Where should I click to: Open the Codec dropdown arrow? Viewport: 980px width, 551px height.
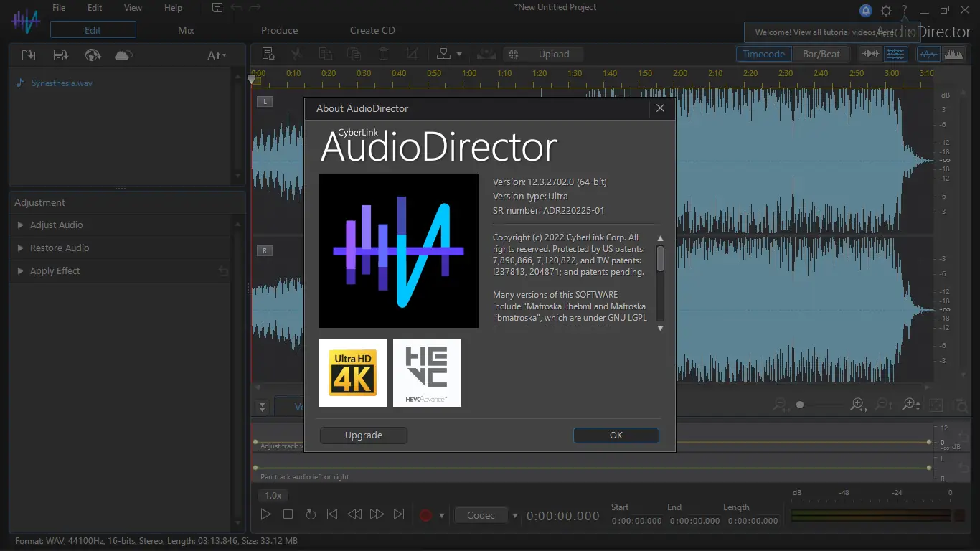click(x=514, y=515)
